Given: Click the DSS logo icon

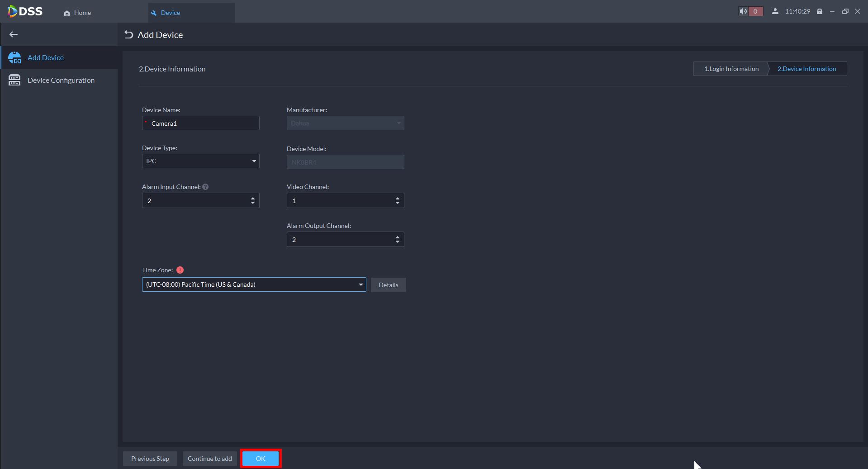Looking at the screenshot, I should click(x=13, y=11).
